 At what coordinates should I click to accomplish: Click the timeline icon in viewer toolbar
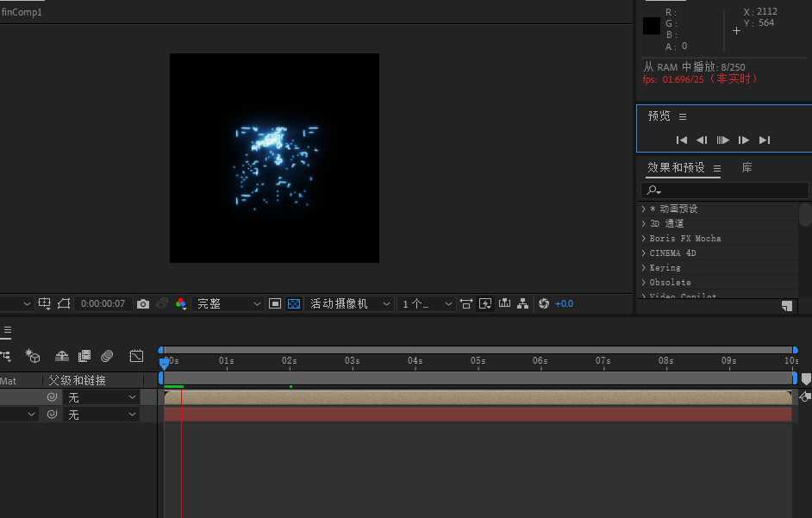[504, 303]
